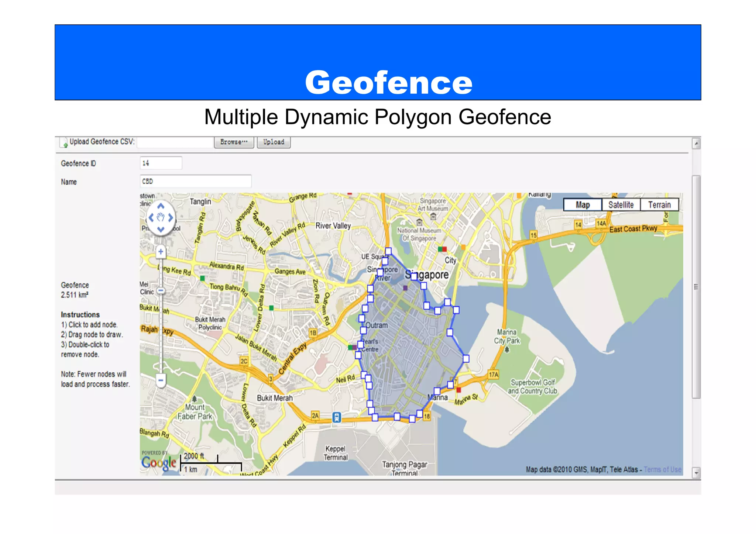Click the exit 14A marker on East Coast Pkwy
756x534 pixels.
coord(601,223)
